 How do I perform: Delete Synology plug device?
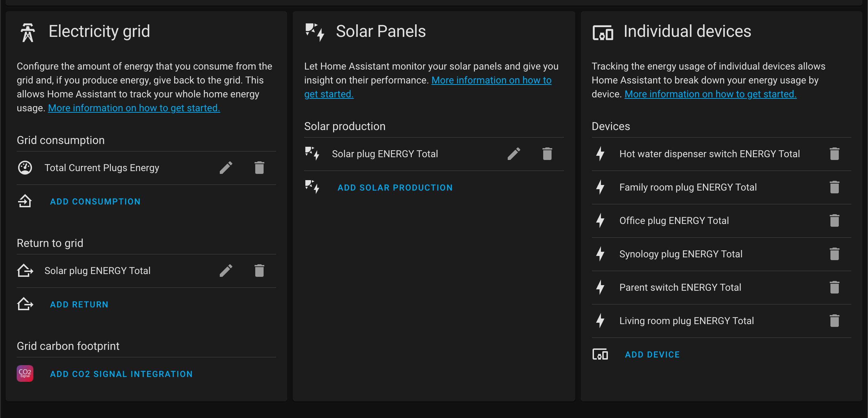tap(835, 254)
